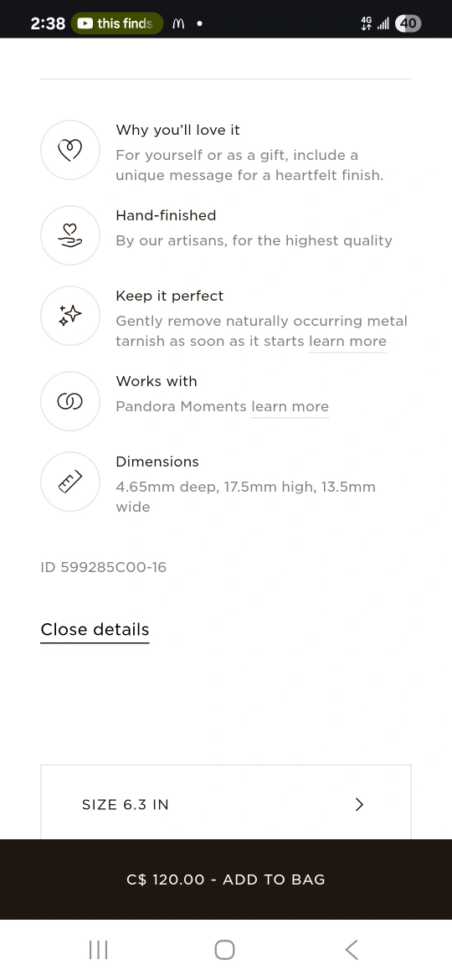
Task: Add item to bag for C$ 120.00
Action: tap(226, 879)
